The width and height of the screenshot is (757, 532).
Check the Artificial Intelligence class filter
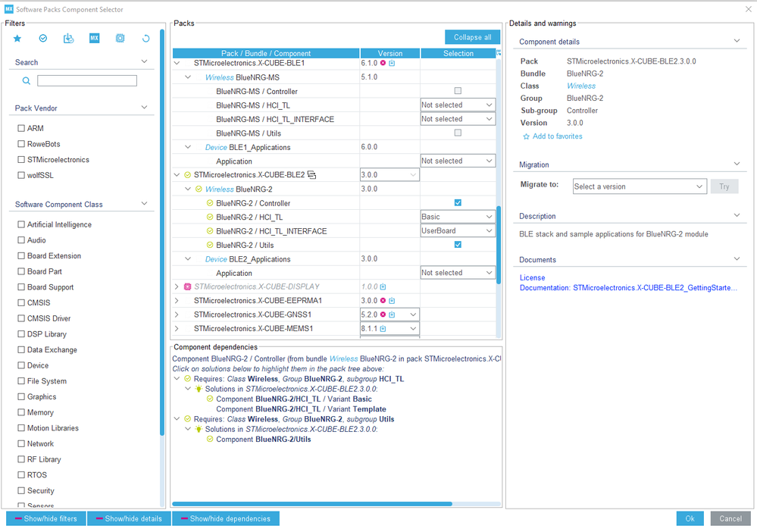21,224
